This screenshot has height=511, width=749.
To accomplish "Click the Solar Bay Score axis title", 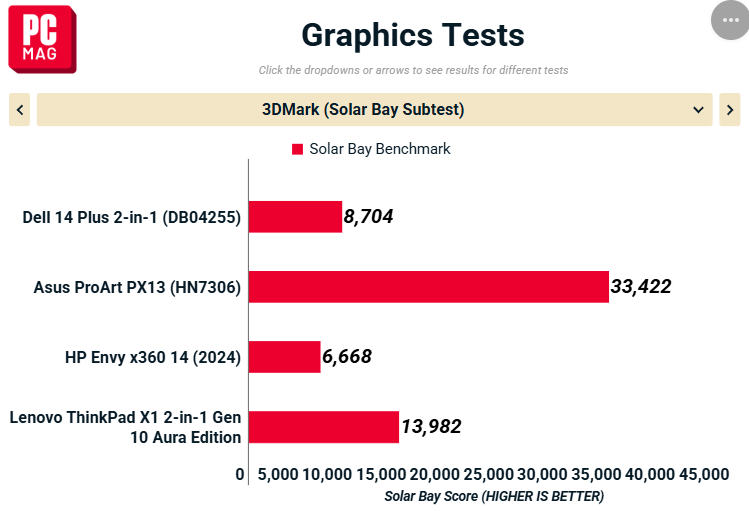I will coord(494,496).
